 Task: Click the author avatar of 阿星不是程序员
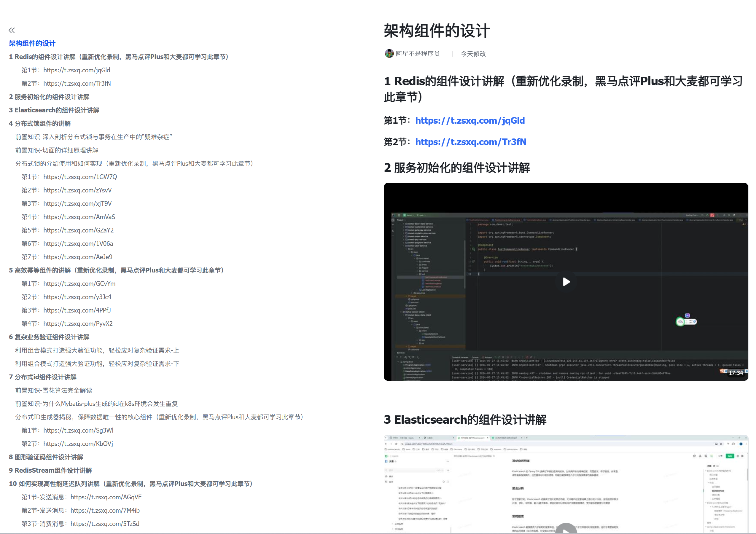(389, 54)
